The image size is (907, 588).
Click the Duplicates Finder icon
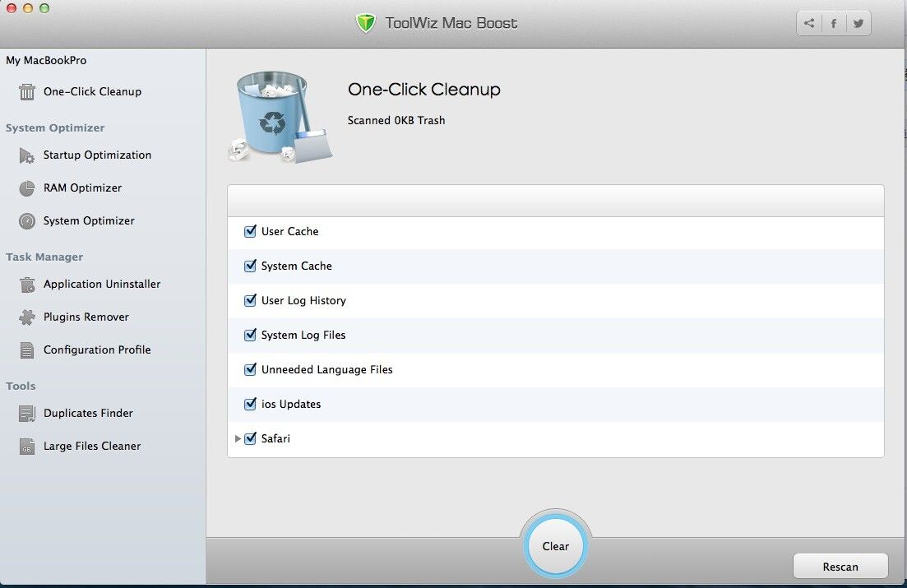tap(26, 413)
